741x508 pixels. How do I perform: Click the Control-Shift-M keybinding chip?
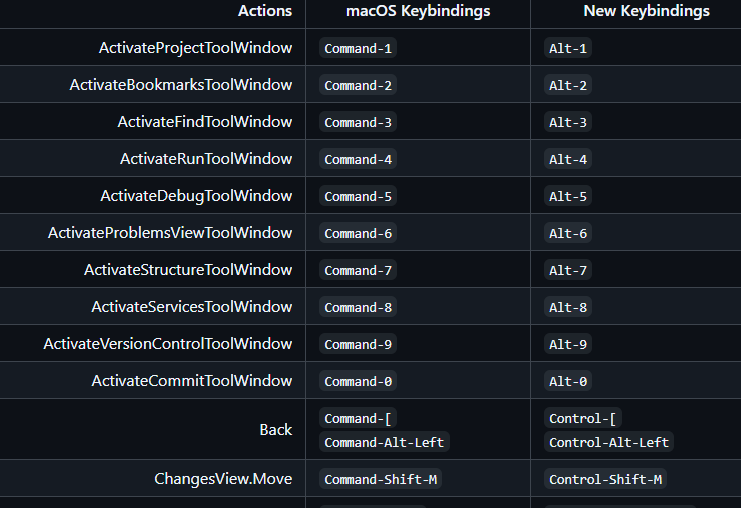pyautogui.click(x=605, y=480)
